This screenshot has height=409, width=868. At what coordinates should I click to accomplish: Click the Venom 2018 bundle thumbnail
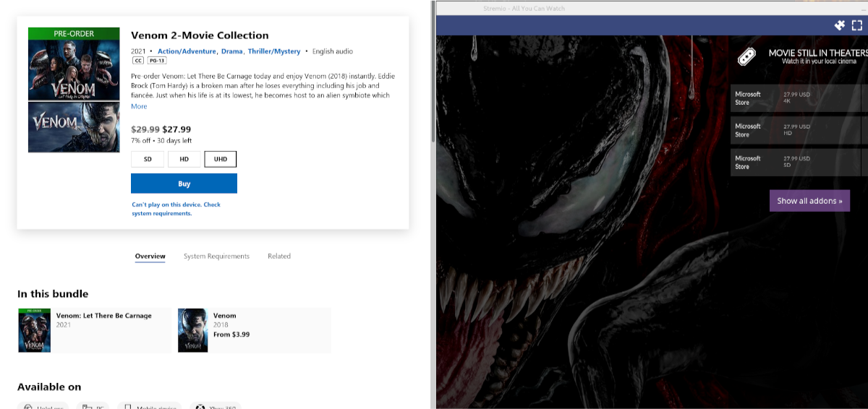192,330
